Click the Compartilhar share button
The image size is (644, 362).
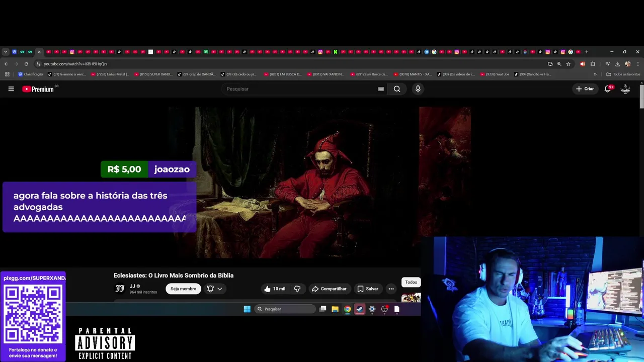[329, 289]
